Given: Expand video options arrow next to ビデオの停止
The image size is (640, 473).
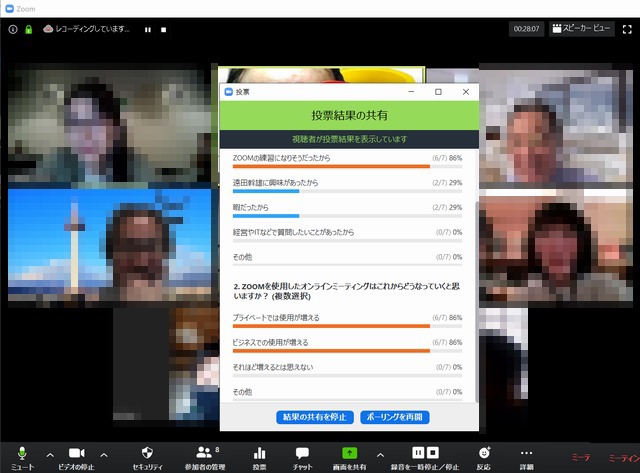Looking at the screenshot, I should tap(104, 455).
